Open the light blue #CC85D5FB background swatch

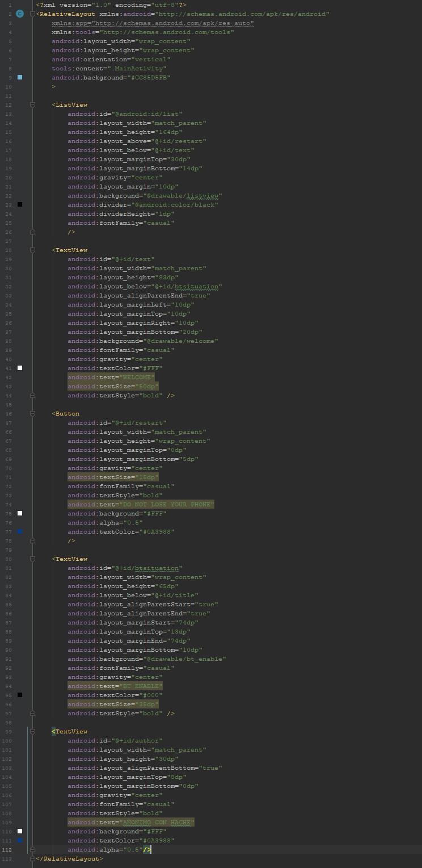coord(20,77)
